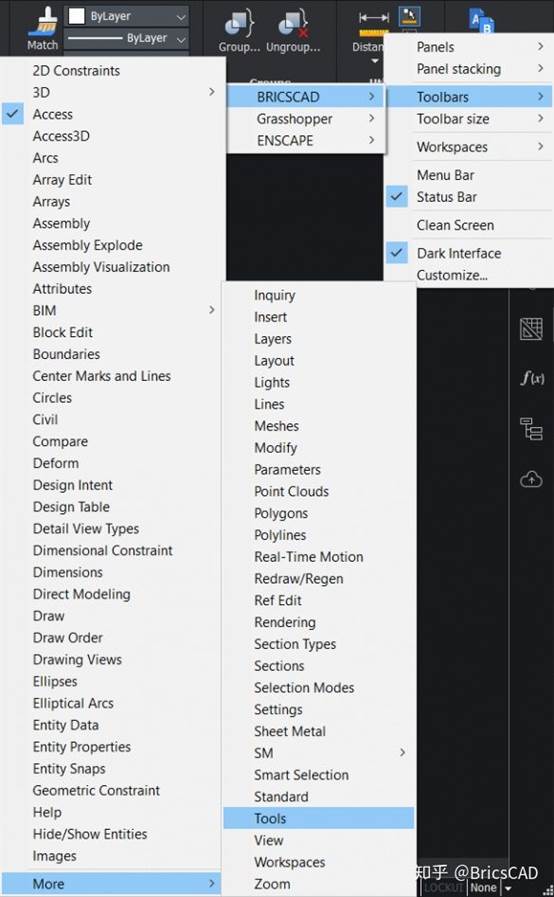Screen dimensions: 554x897
Task: Click the white color swatch beside ByLayer
Action: 76,16
